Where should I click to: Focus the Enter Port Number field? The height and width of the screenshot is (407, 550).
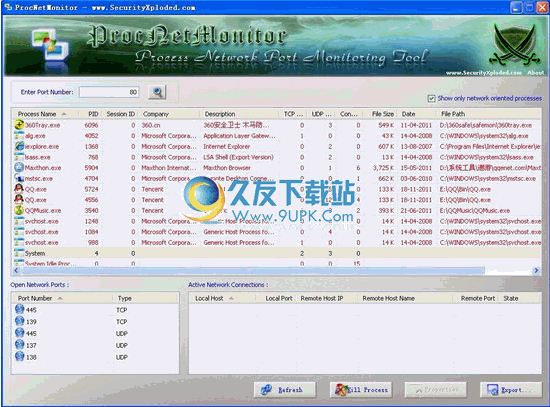point(109,92)
